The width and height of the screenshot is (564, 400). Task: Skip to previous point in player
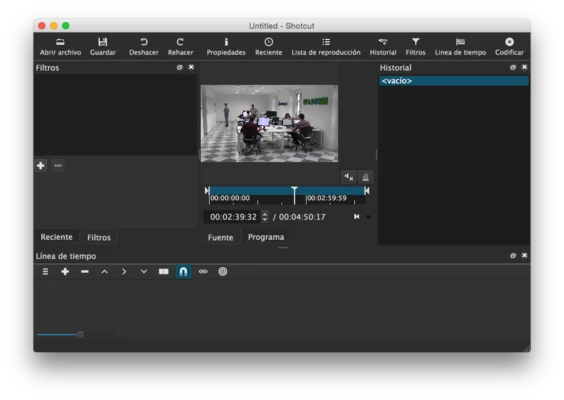click(356, 217)
